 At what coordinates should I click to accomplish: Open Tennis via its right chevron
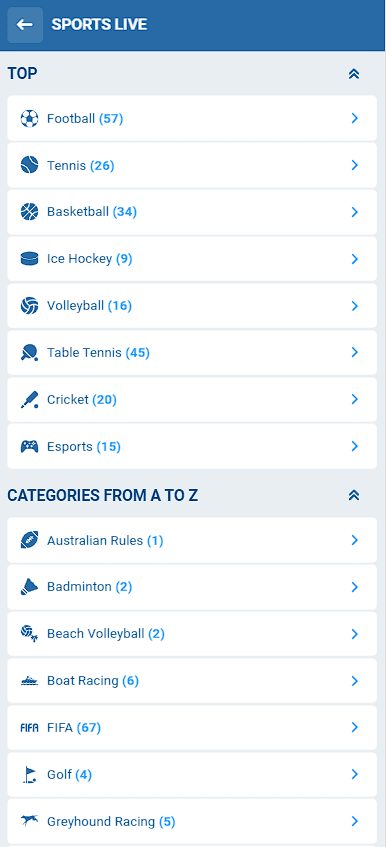point(355,165)
